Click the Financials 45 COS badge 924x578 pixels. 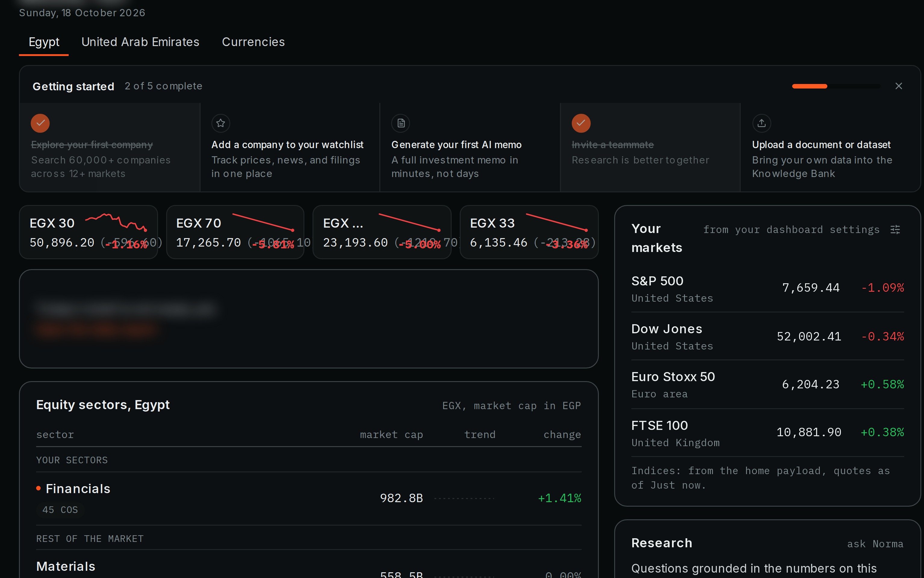click(60, 510)
